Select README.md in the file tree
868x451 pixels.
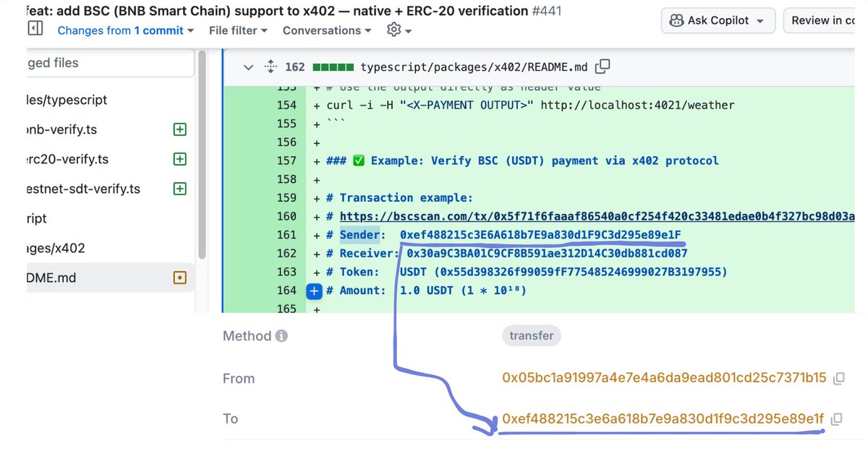111,278
